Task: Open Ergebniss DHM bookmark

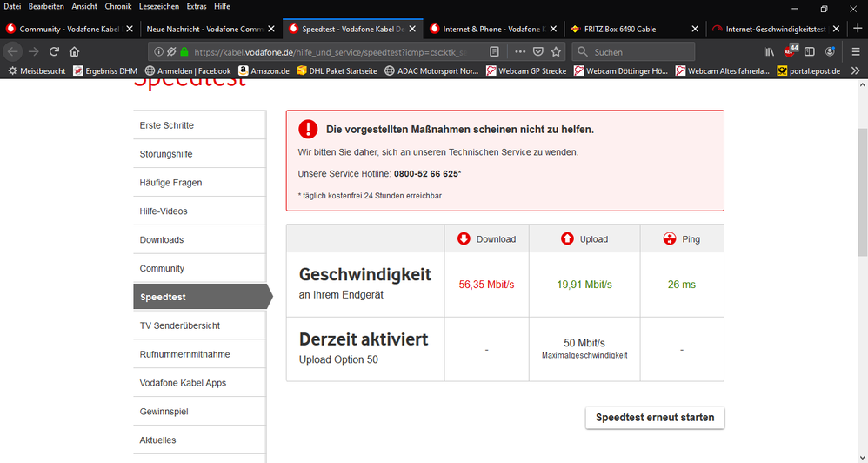Action: [105, 70]
